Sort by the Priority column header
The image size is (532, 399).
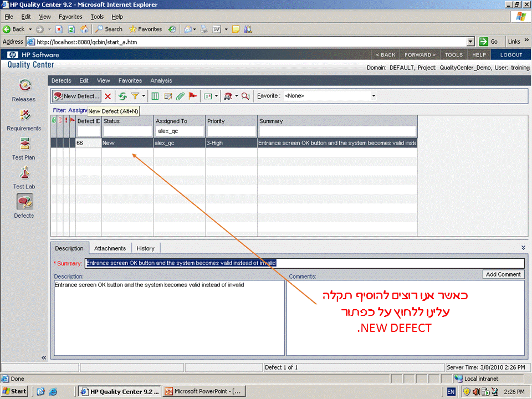tap(232, 121)
